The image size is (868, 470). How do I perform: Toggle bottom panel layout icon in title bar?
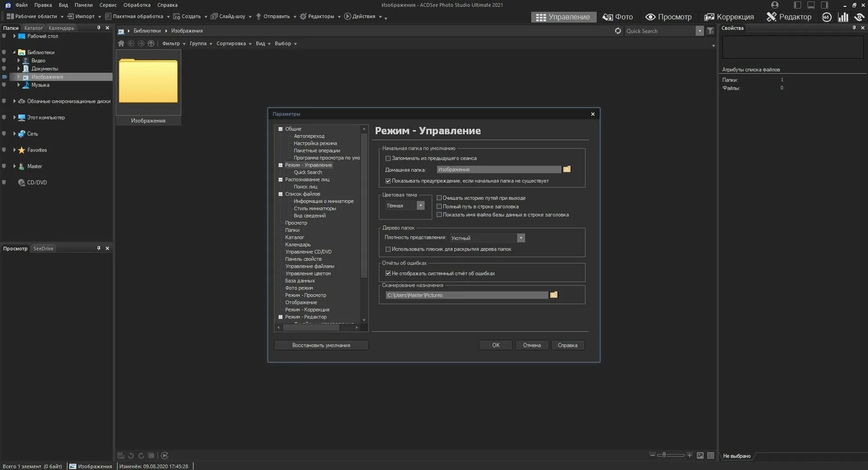pos(811,5)
